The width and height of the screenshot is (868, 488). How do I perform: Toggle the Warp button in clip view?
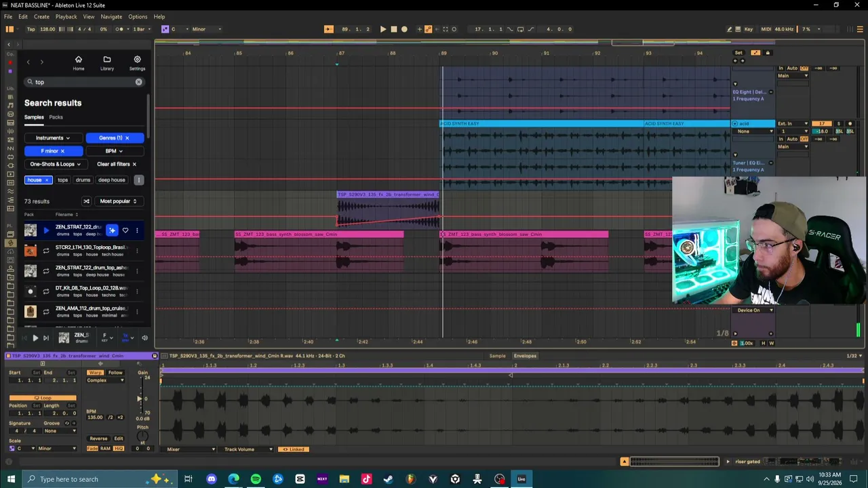pyautogui.click(x=96, y=373)
